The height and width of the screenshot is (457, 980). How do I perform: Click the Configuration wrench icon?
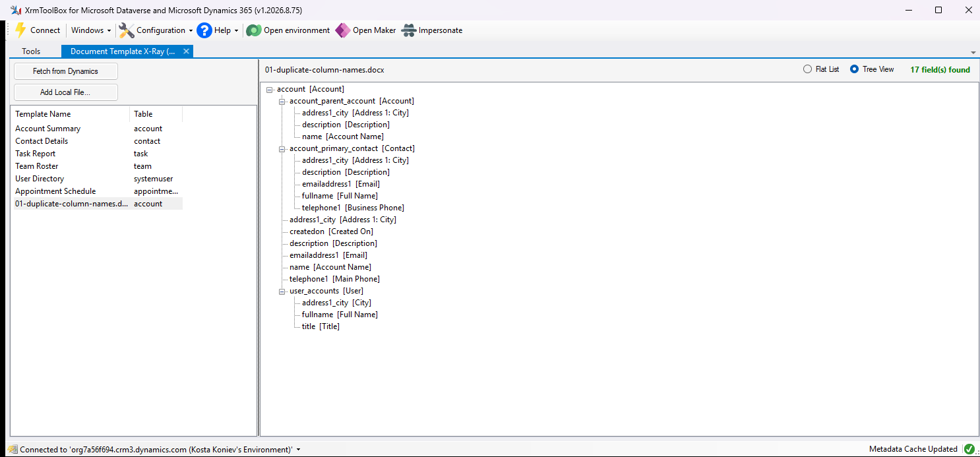(x=126, y=30)
